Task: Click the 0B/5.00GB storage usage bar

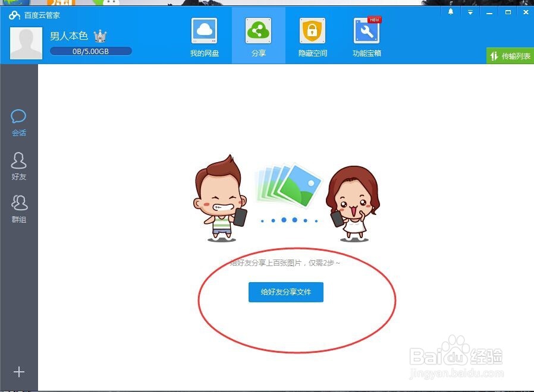Action: pos(90,52)
